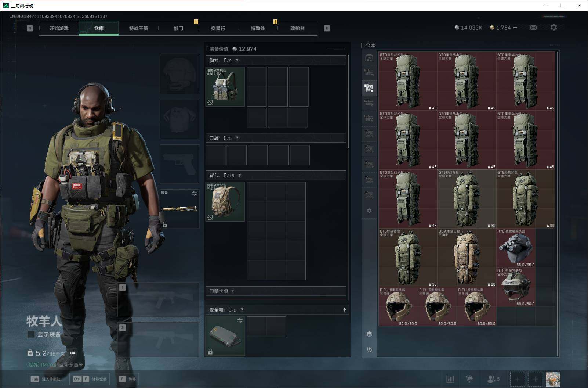This screenshot has width=588, height=388.
Task: Show help for 背包 capacity
Action: [240, 176]
